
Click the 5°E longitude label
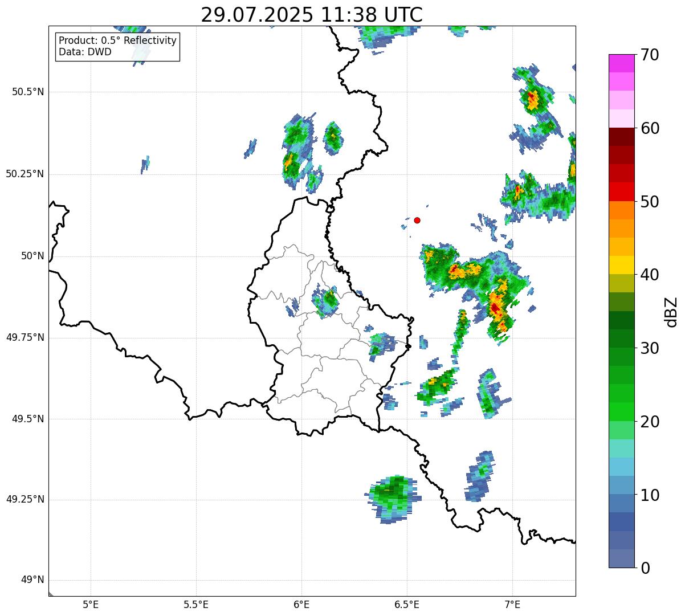coord(91,604)
